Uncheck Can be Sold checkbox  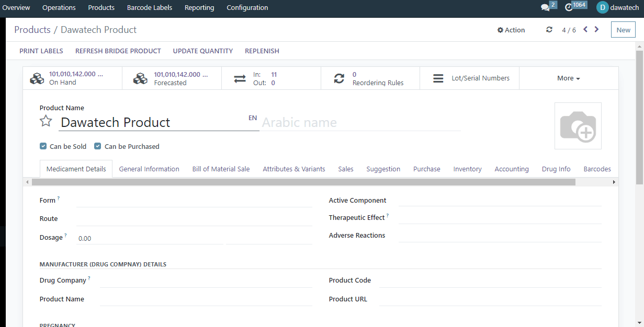coord(43,146)
